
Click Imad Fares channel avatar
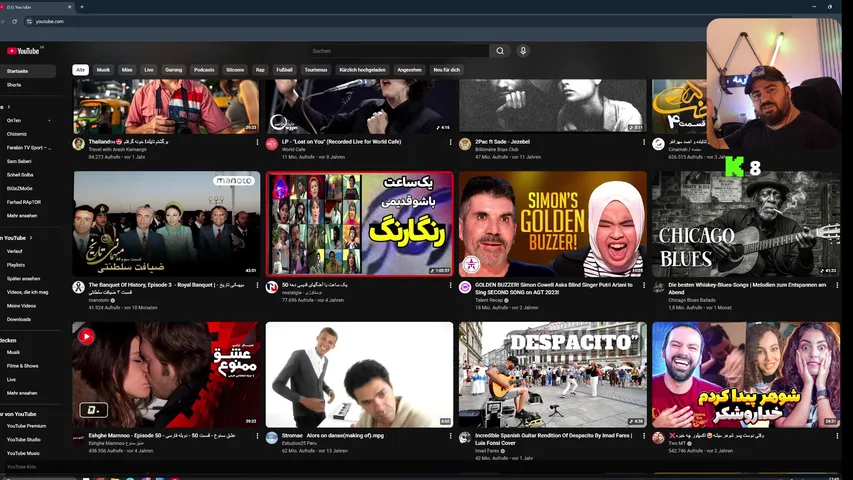[x=465, y=438]
